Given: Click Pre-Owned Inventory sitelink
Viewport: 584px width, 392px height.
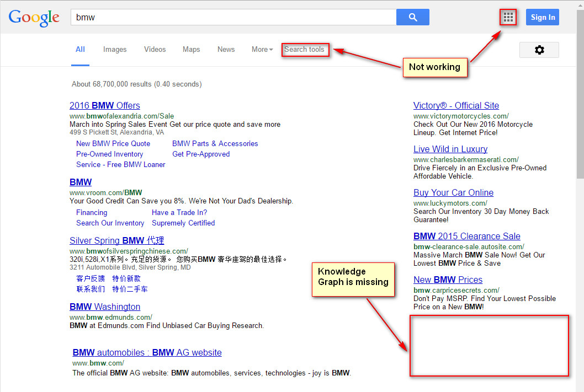Looking at the screenshot, I should tap(109, 154).
